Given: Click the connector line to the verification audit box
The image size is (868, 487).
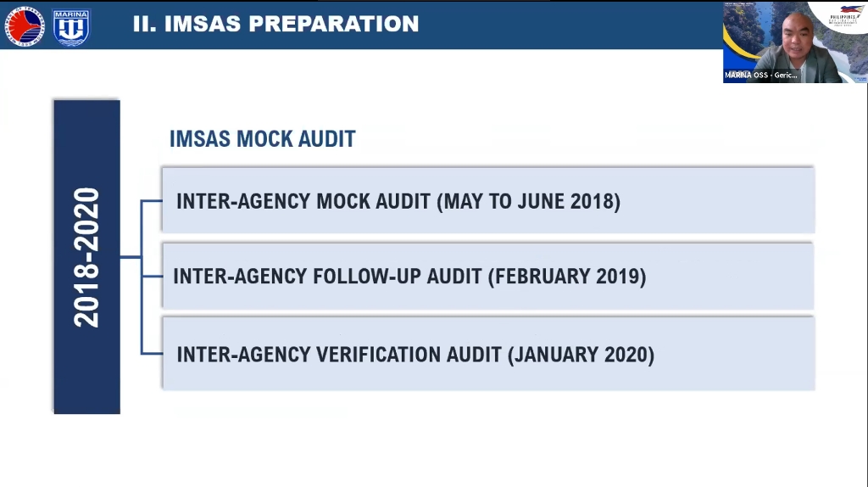Looking at the screenshot, I should pos(151,353).
